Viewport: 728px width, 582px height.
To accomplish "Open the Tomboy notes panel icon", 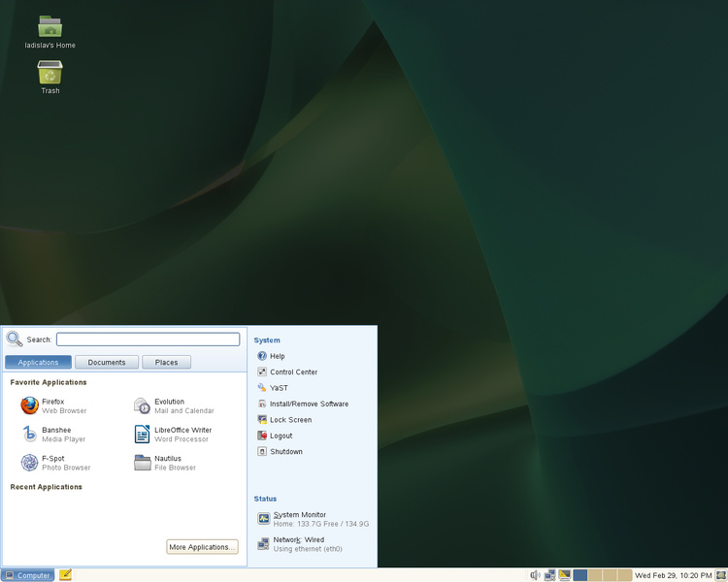I will 65,574.
